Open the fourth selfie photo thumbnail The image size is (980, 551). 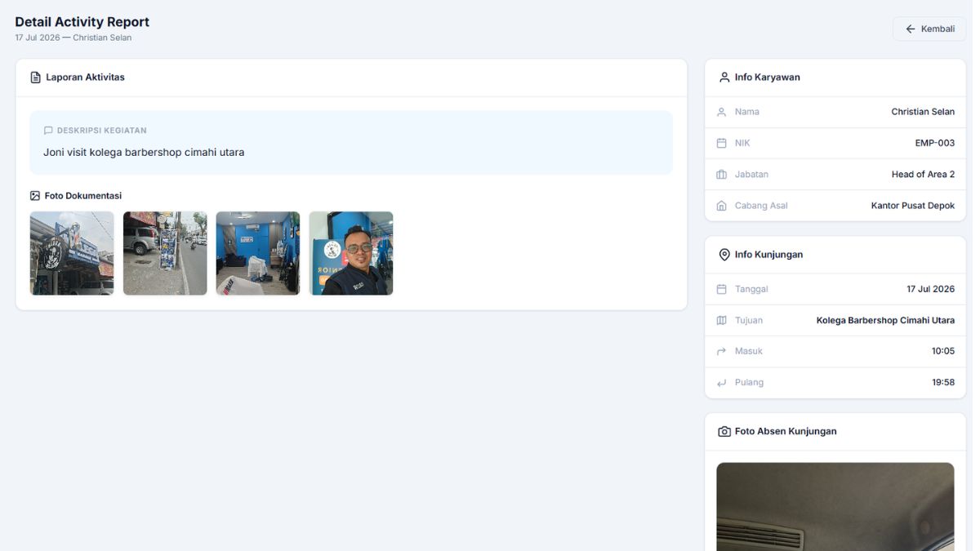coord(351,253)
